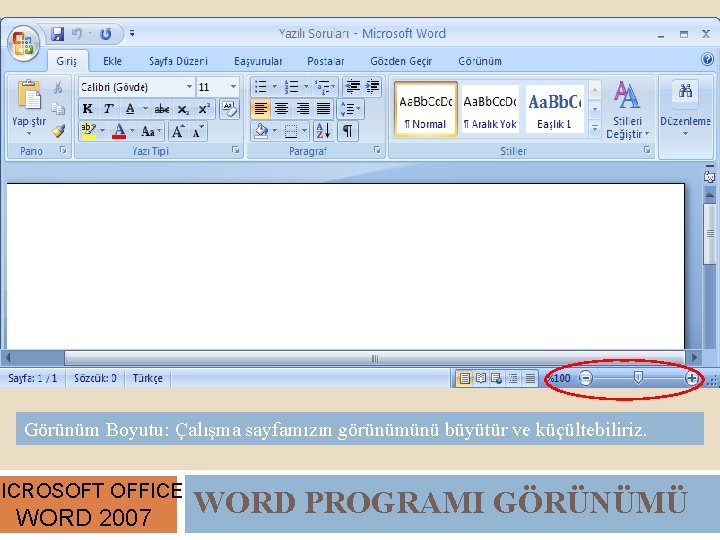Screen dimensions: 720x540
Task: Toggle underline A formatting
Action: pos(130,109)
